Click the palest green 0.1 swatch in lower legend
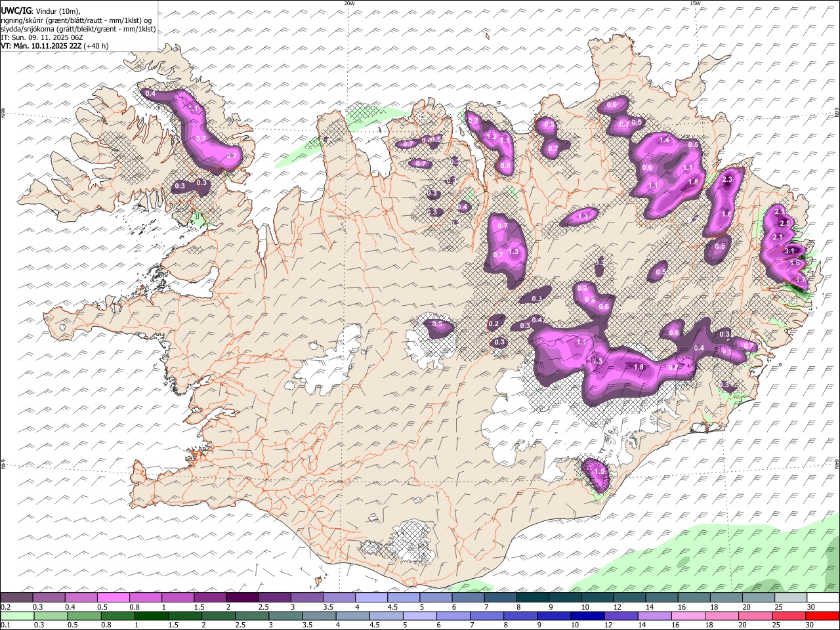 [18, 616]
